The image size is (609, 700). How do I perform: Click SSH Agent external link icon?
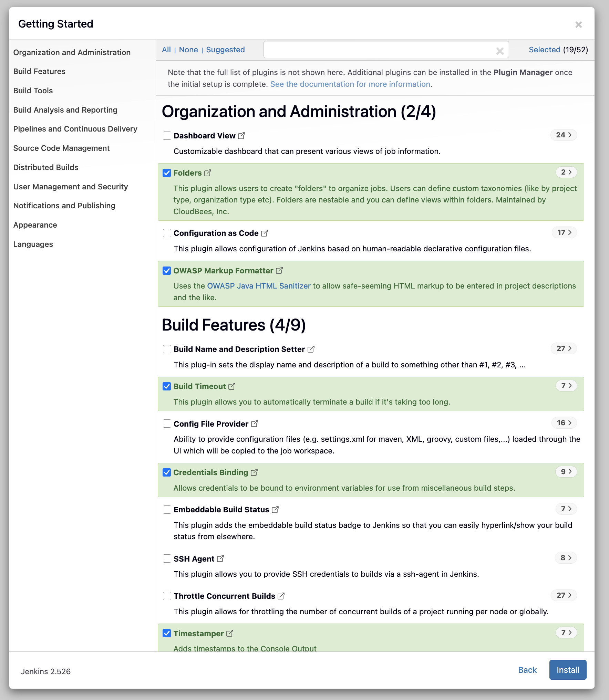tap(220, 559)
